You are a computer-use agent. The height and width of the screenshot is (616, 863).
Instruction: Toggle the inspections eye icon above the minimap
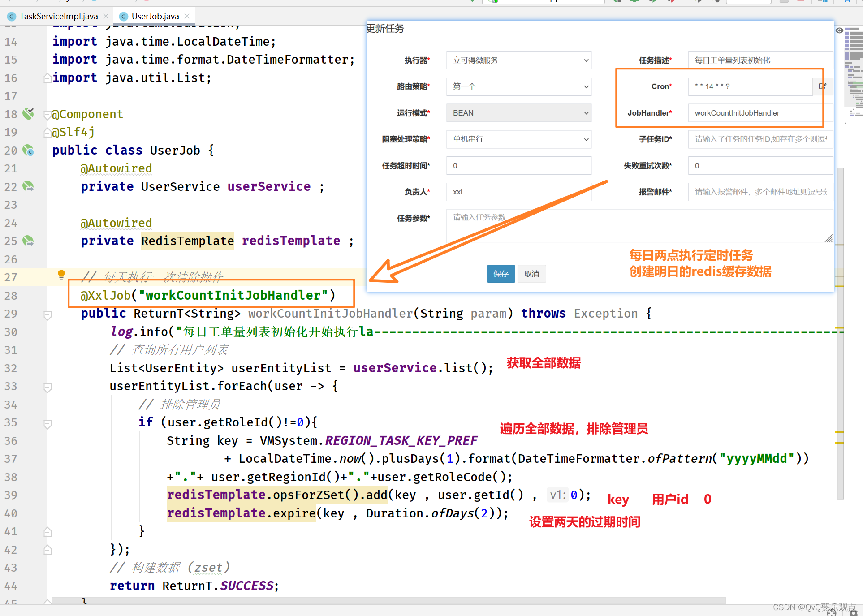(839, 30)
